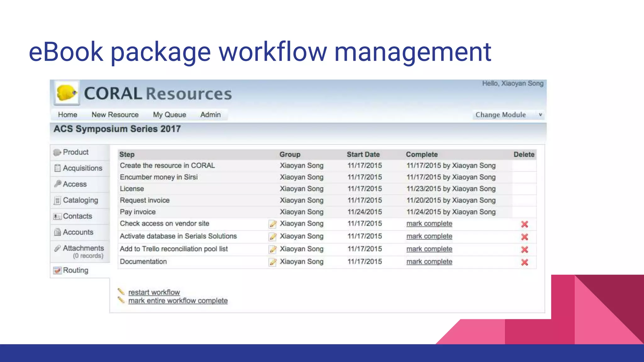Go to the Home menu item
The height and width of the screenshot is (362, 644).
[68, 115]
